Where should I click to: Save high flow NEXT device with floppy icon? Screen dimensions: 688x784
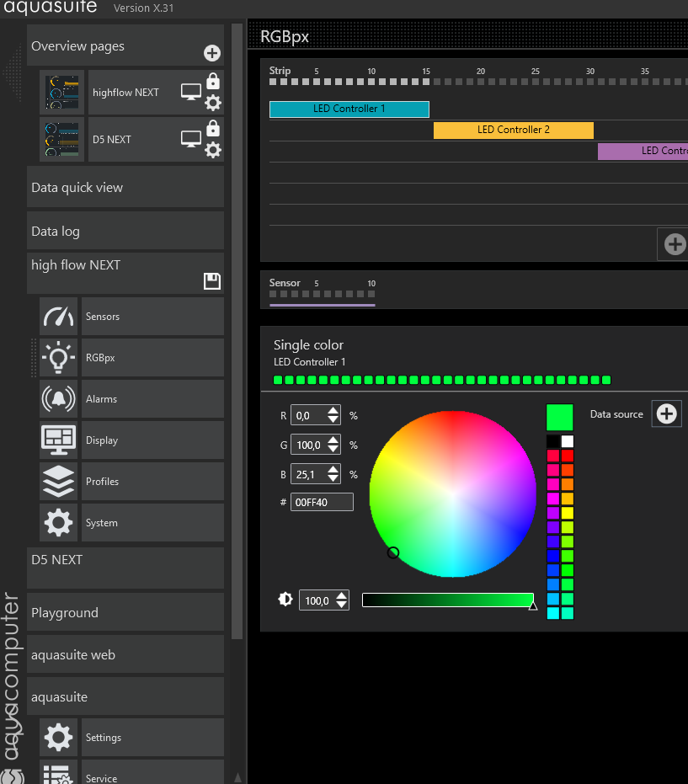pyautogui.click(x=212, y=281)
